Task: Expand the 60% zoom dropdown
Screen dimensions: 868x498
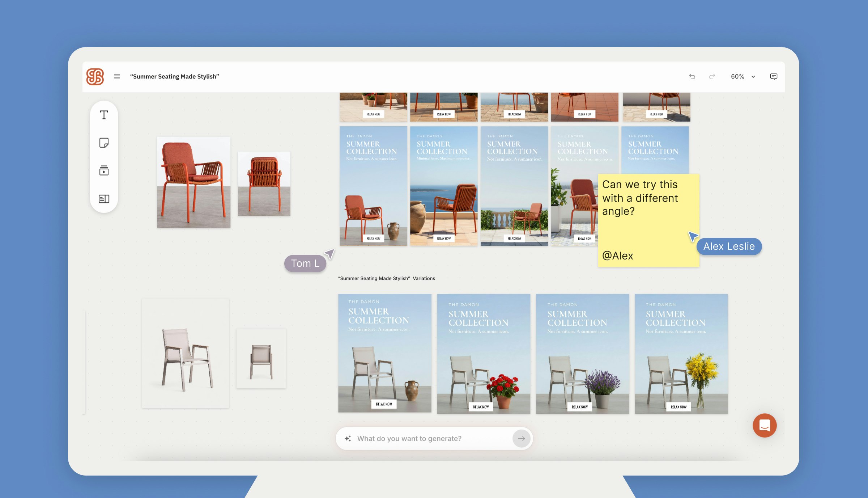Action: tap(737, 76)
